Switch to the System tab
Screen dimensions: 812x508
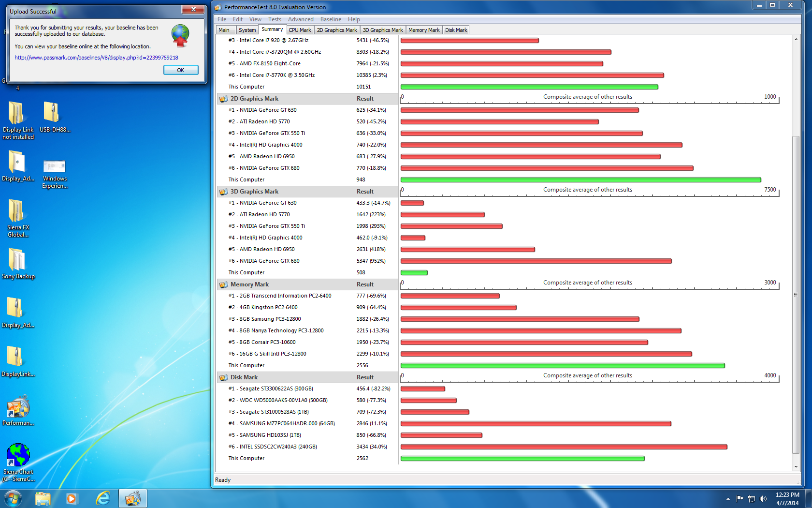point(247,30)
